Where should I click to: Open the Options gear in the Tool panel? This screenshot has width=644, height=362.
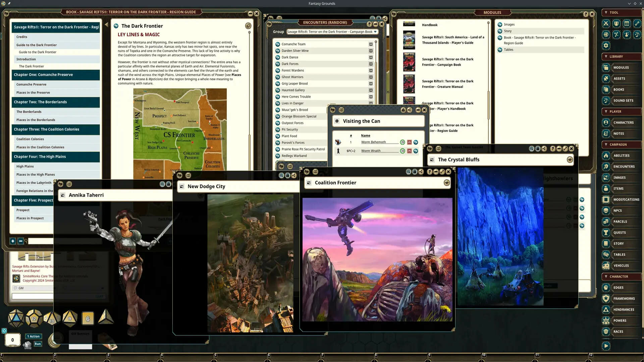coord(606,46)
